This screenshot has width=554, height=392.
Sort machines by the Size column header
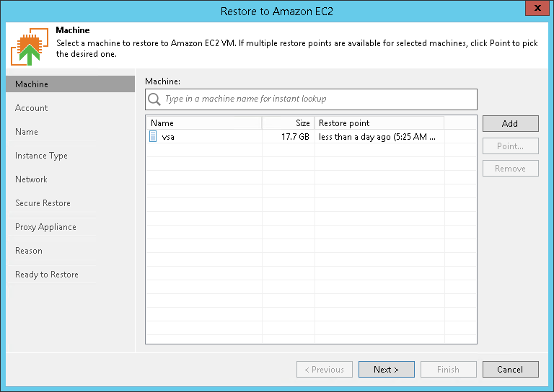coord(288,123)
